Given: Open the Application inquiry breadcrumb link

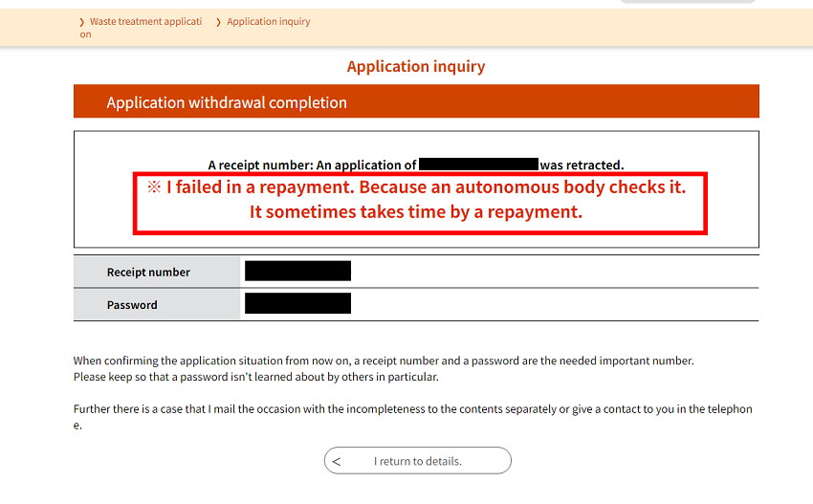Looking at the screenshot, I should click(268, 22).
